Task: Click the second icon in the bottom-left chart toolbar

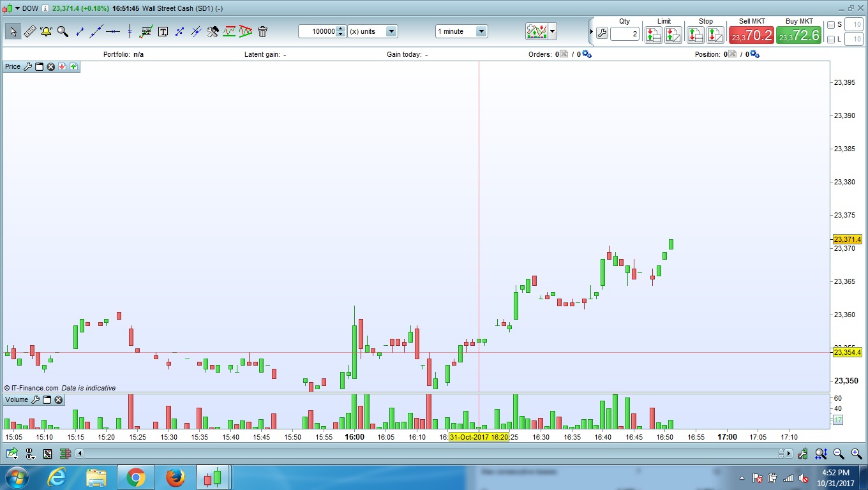Action: (30, 454)
